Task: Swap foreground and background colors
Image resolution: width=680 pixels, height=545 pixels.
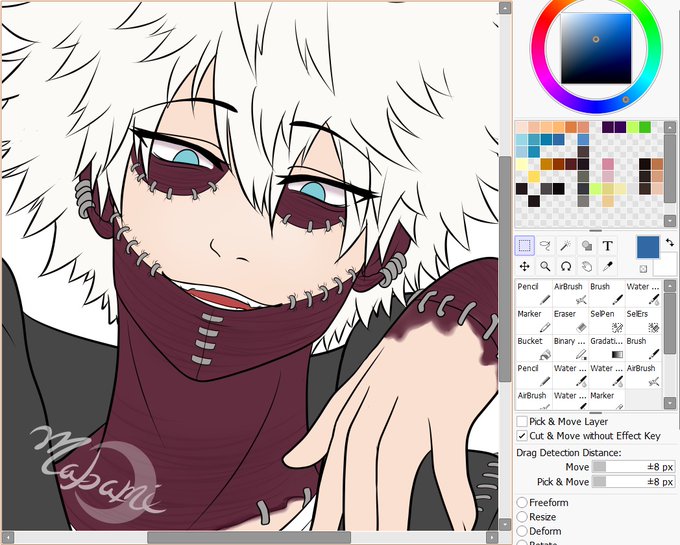Action: (670, 242)
